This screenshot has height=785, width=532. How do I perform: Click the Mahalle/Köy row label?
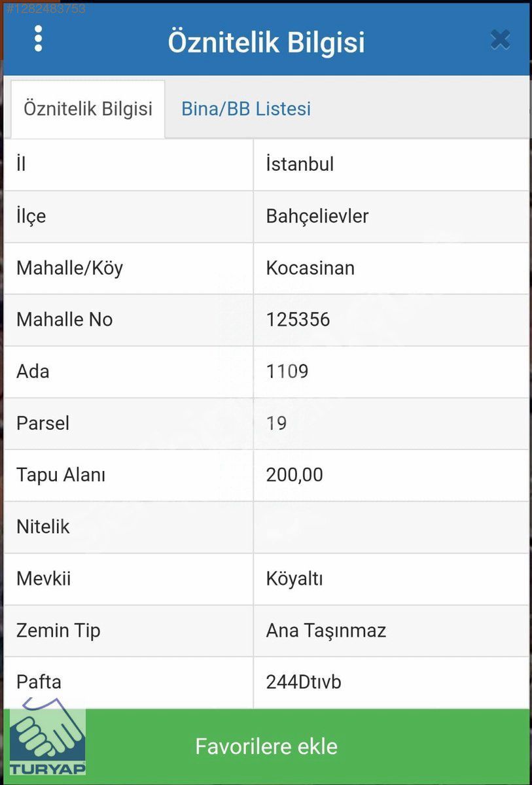point(69,268)
